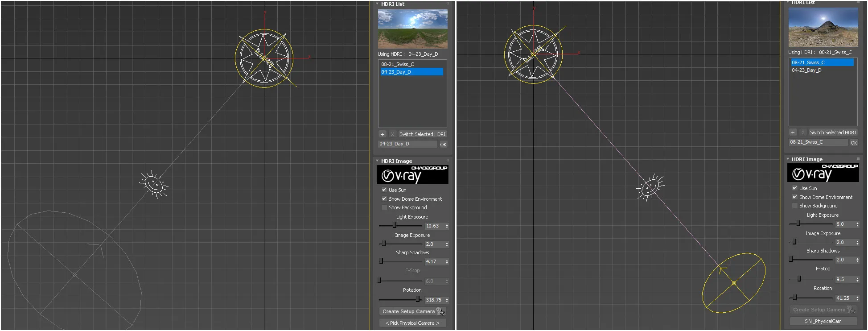This screenshot has width=868, height=331.
Task: Click the X remove-HDRI button in left panel
Action: (392, 134)
